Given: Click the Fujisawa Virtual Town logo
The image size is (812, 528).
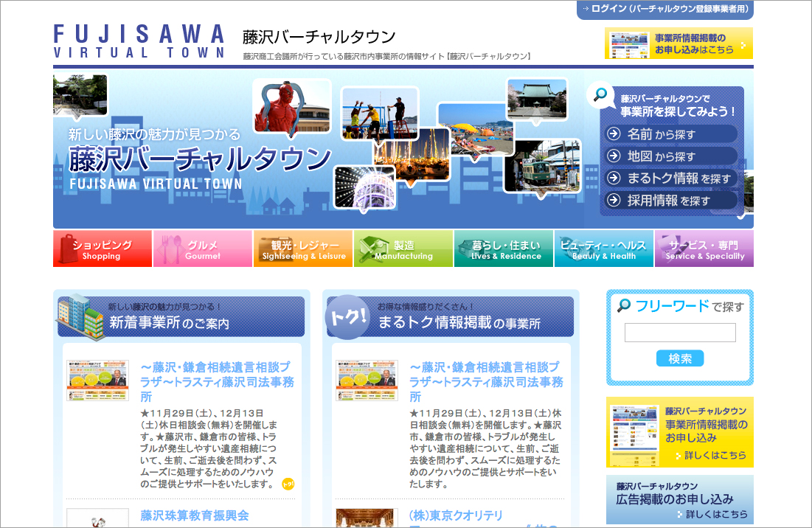Looking at the screenshot, I should [x=139, y=41].
